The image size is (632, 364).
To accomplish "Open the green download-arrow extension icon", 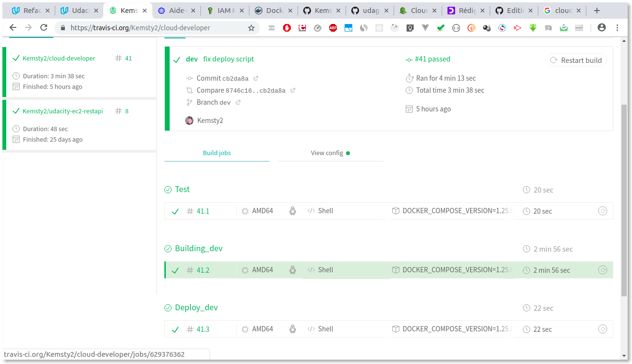I will coord(533,28).
